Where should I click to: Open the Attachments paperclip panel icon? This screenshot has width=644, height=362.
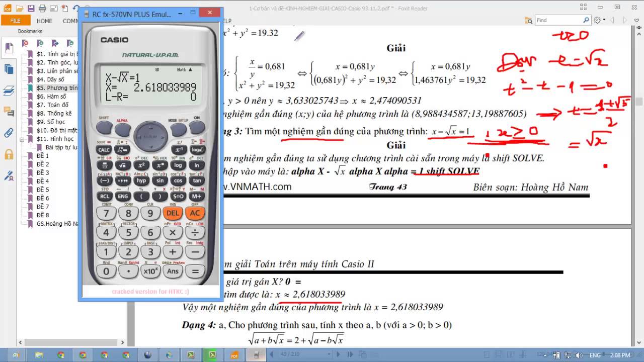point(9,133)
